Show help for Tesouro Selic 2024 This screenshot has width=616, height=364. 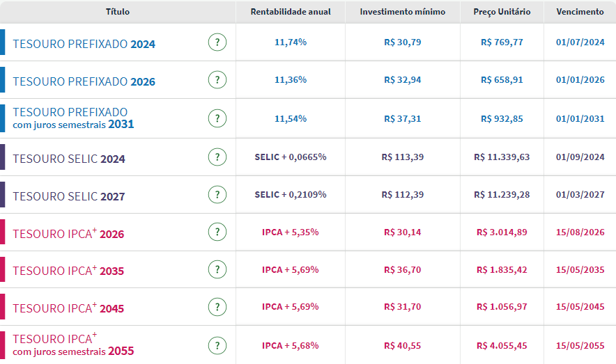coord(217,157)
